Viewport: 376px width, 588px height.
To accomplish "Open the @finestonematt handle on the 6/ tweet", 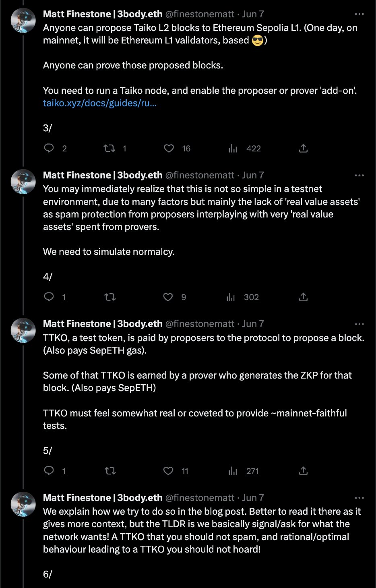I will (200, 498).
